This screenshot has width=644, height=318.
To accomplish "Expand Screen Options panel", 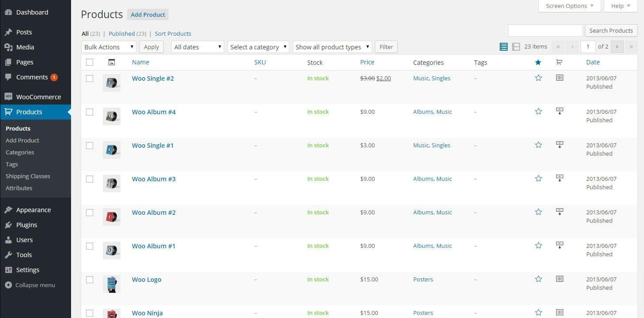I will tap(569, 6).
